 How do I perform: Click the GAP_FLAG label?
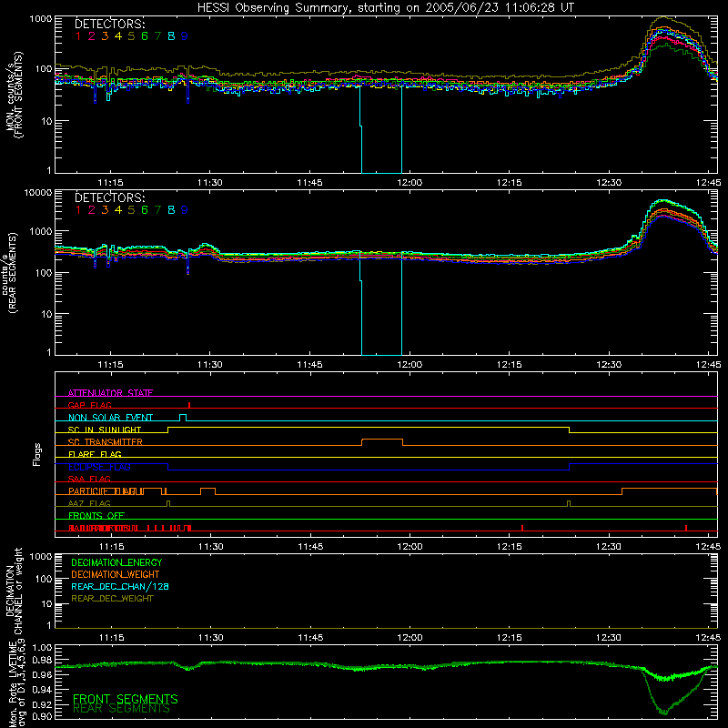click(x=89, y=405)
